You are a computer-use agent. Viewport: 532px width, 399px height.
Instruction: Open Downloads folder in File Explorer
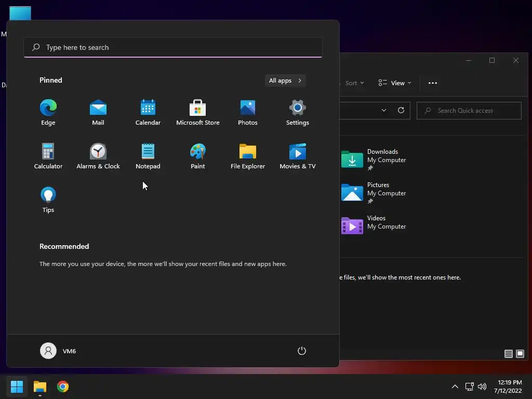pos(374,159)
